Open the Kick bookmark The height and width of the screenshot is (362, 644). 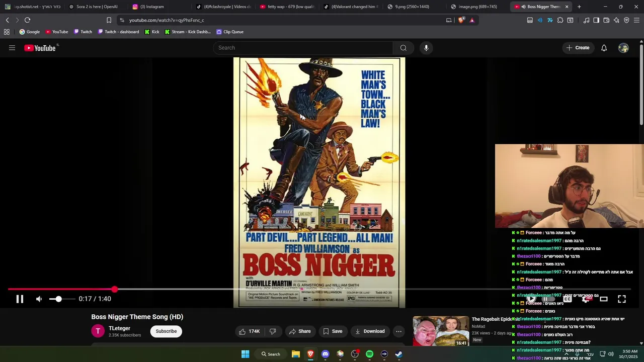[152, 32]
